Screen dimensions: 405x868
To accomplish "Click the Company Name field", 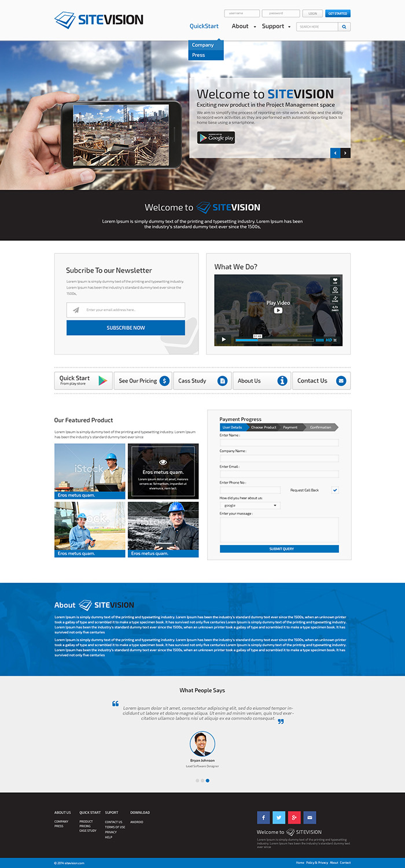I will [x=279, y=458].
